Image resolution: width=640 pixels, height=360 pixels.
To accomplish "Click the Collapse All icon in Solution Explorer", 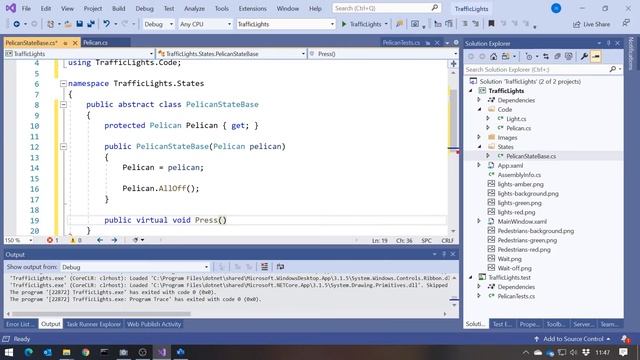I will pyautogui.click(x=557, y=57).
